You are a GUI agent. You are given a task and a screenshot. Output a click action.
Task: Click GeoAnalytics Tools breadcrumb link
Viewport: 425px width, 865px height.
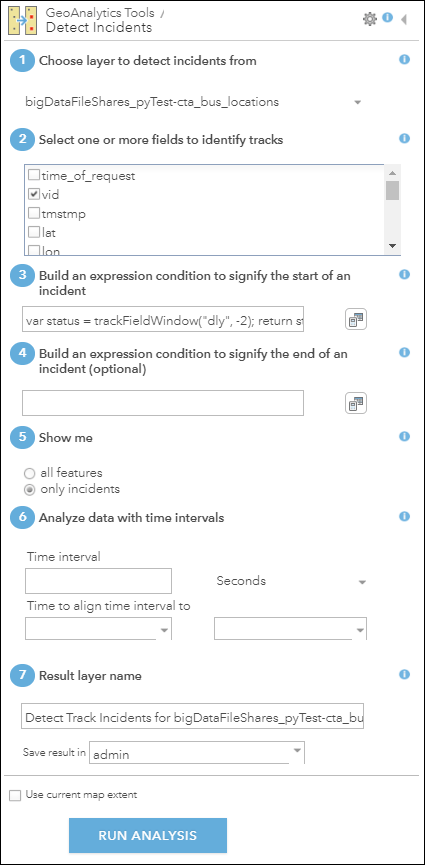coord(100,12)
